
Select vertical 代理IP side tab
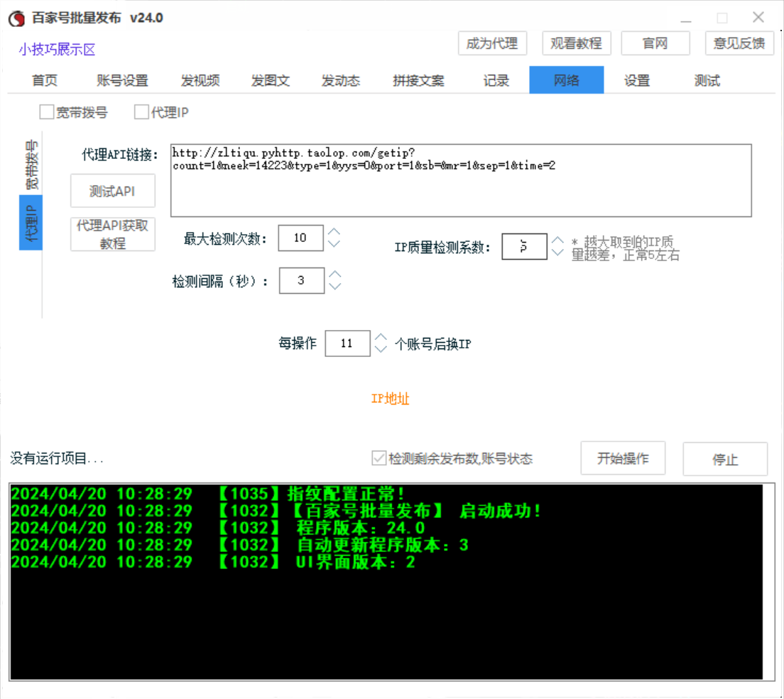coord(31,223)
